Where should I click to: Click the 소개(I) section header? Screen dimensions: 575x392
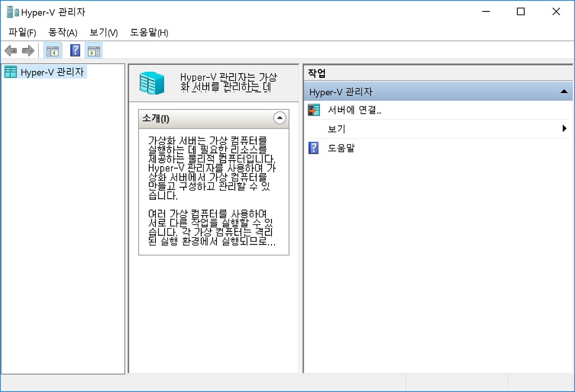point(214,119)
